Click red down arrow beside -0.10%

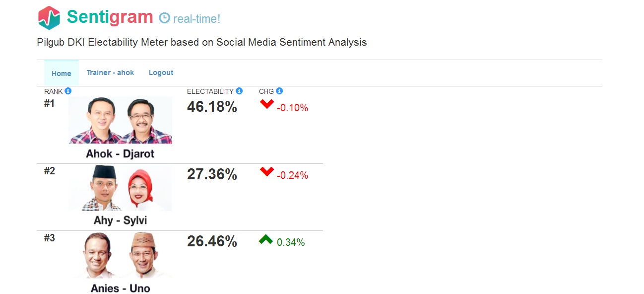pyautogui.click(x=267, y=104)
